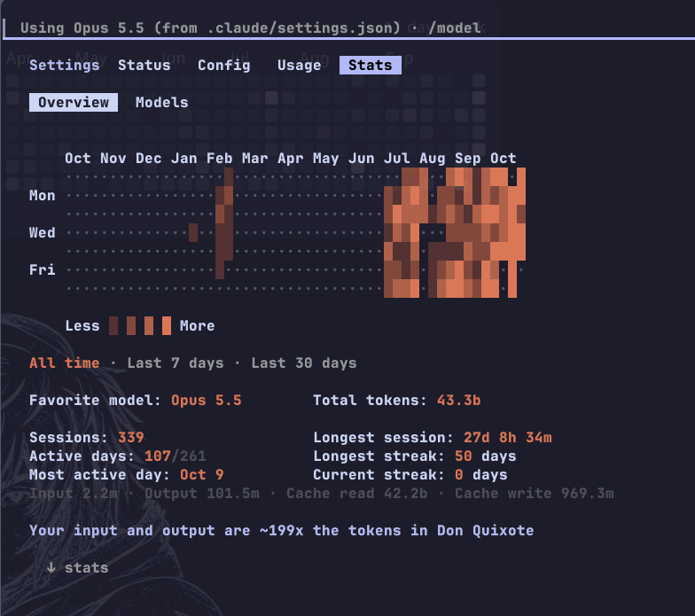695x616 pixels.
Task: Click the brightest legend swatch beside More
Action: click(167, 326)
